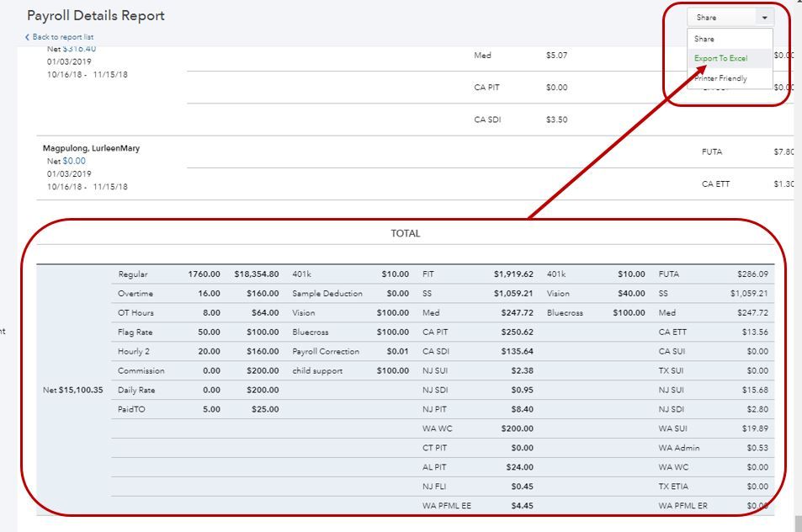Click the Magpulong, LurleenMary employee name
Viewport: 802px width, 532px height.
(x=91, y=148)
